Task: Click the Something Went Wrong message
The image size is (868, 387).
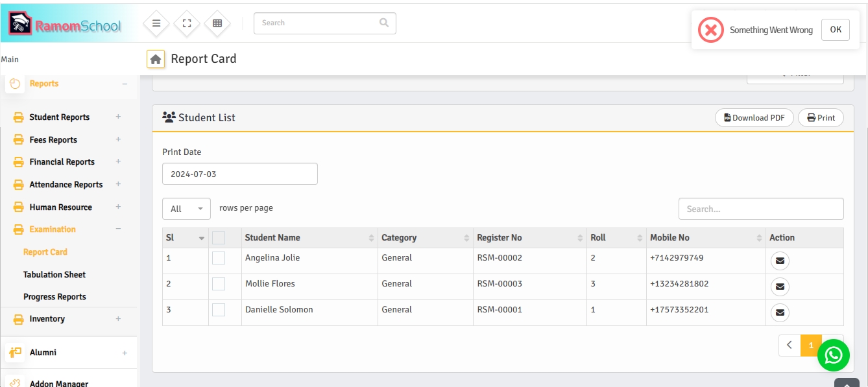Action: pos(771,30)
